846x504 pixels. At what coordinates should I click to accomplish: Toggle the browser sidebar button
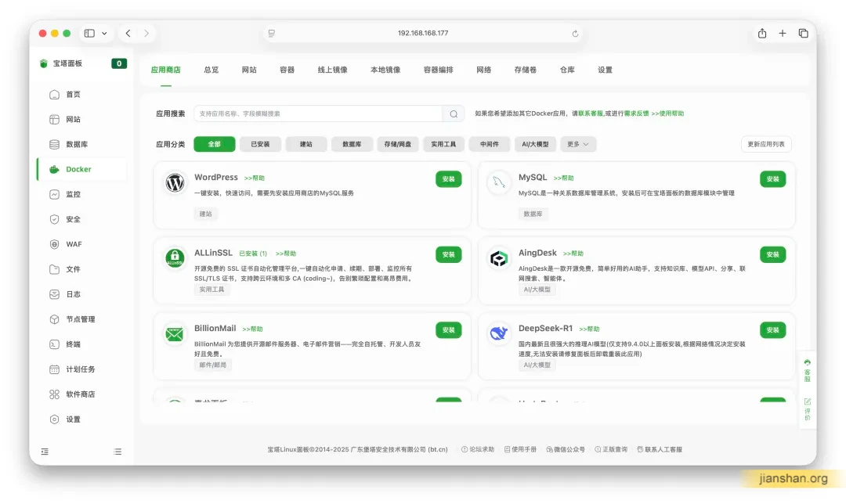point(89,34)
